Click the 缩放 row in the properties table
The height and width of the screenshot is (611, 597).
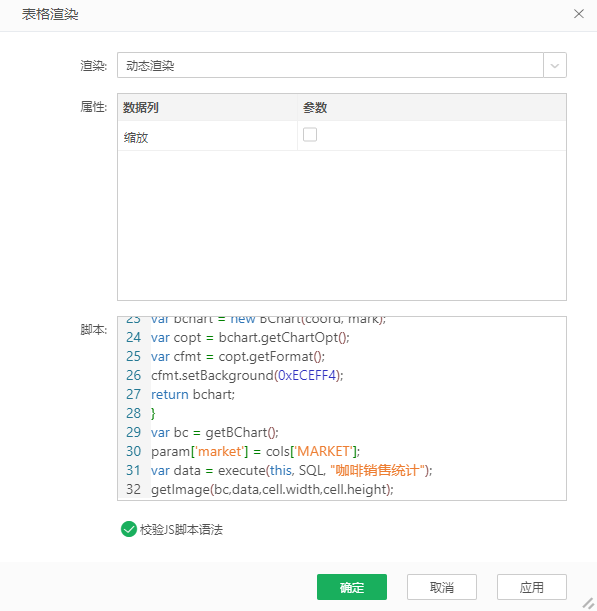coord(342,136)
